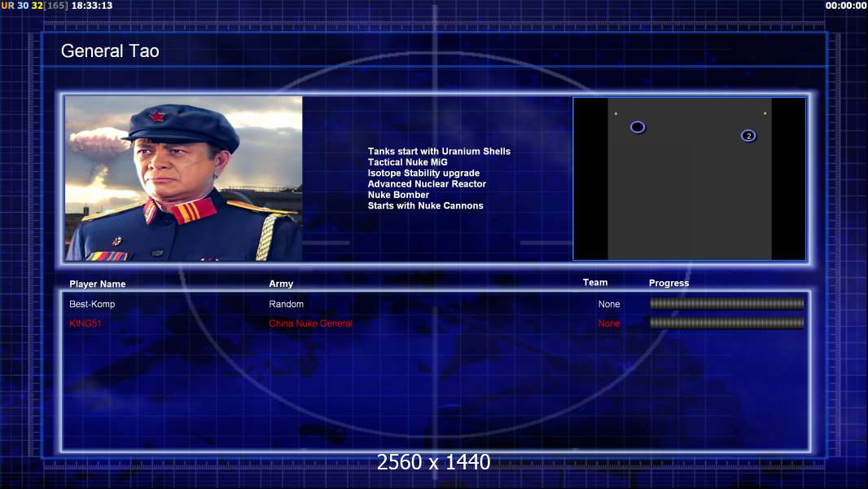Select start position 2 on the minimap
The width and height of the screenshot is (868, 489).
pos(748,135)
